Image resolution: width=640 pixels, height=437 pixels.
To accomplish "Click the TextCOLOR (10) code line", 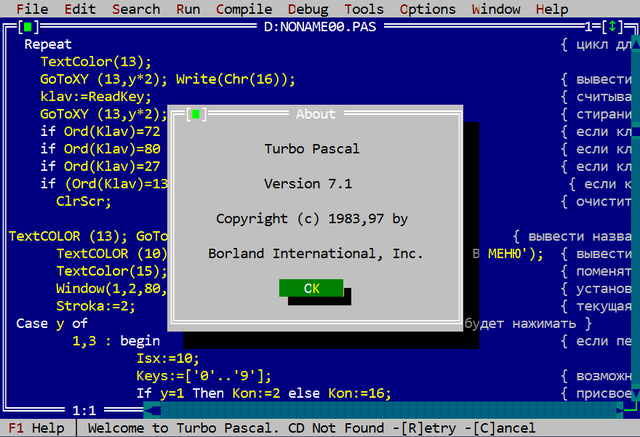I will point(112,253).
